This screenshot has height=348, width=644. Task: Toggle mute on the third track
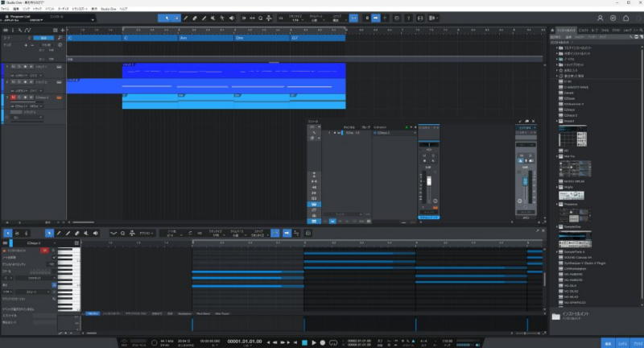tap(13, 97)
